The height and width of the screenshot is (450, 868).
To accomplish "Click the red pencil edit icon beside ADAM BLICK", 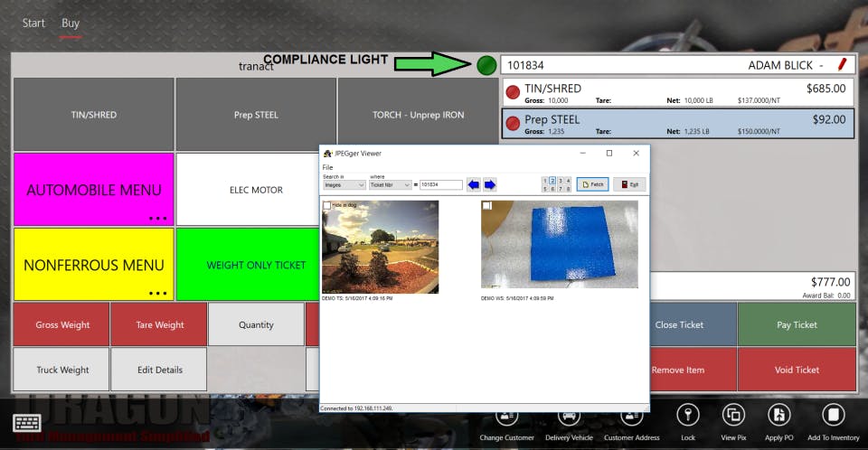I will click(842, 64).
